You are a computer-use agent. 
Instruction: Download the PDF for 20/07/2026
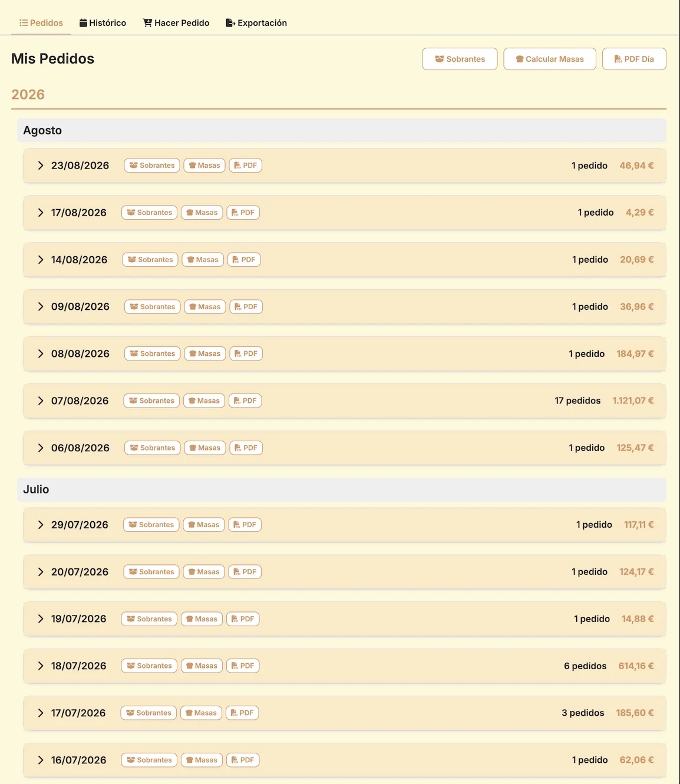[x=245, y=572]
